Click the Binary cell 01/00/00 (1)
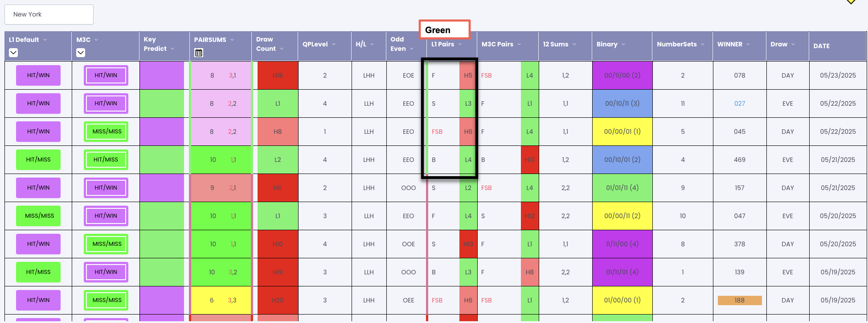 tap(622, 300)
